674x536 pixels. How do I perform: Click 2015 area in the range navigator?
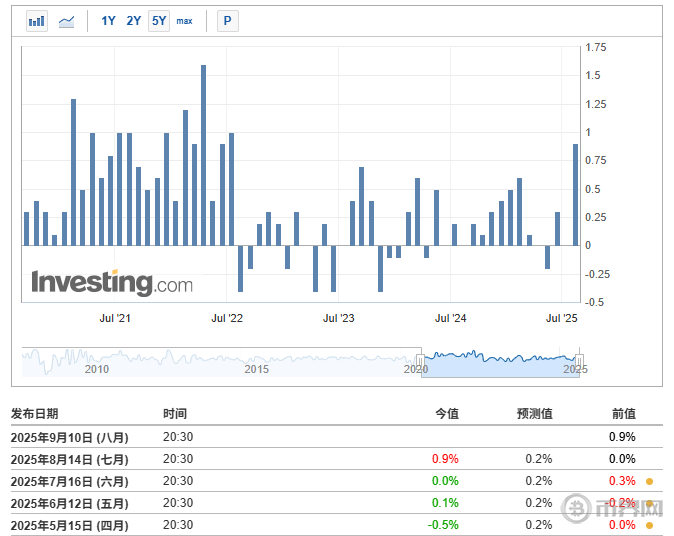click(x=256, y=368)
